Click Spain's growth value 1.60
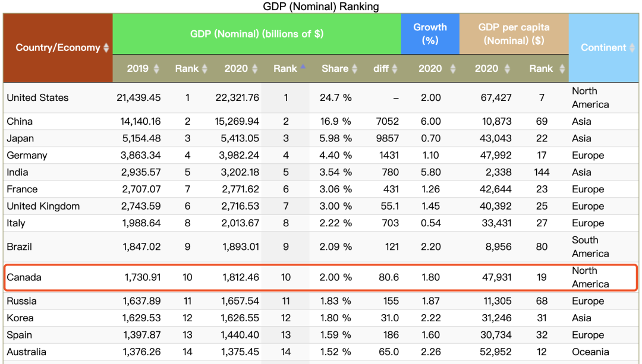This screenshot has width=642, height=364. (x=431, y=335)
